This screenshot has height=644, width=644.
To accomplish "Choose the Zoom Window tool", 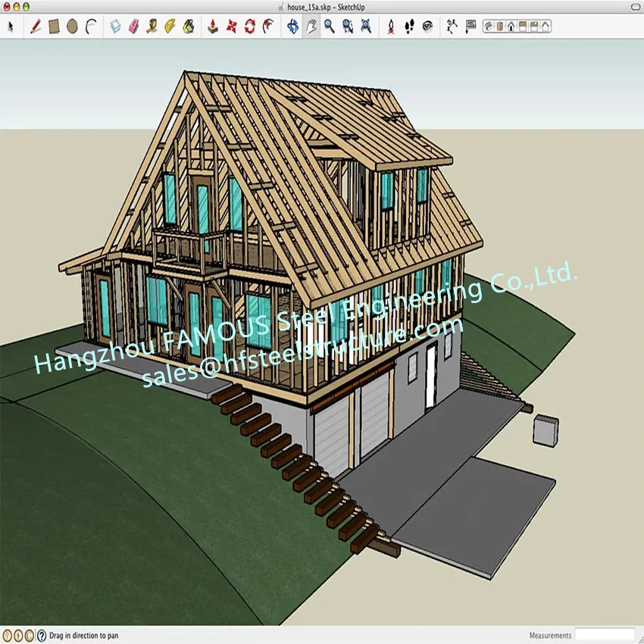I will pyautogui.click(x=348, y=27).
